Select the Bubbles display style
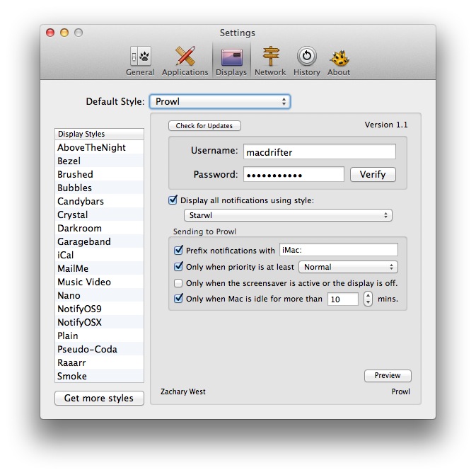Viewport: 476px width, 475px height. [x=99, y=188]
